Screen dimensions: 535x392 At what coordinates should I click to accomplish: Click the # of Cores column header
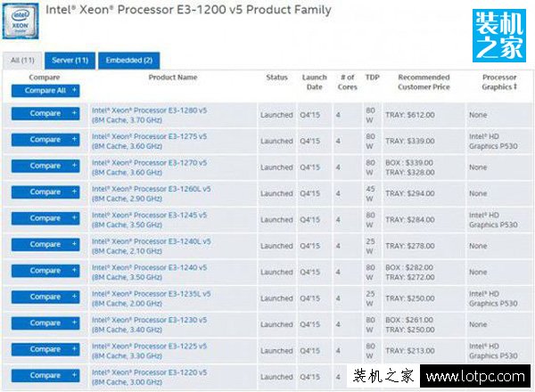[348, 82]
